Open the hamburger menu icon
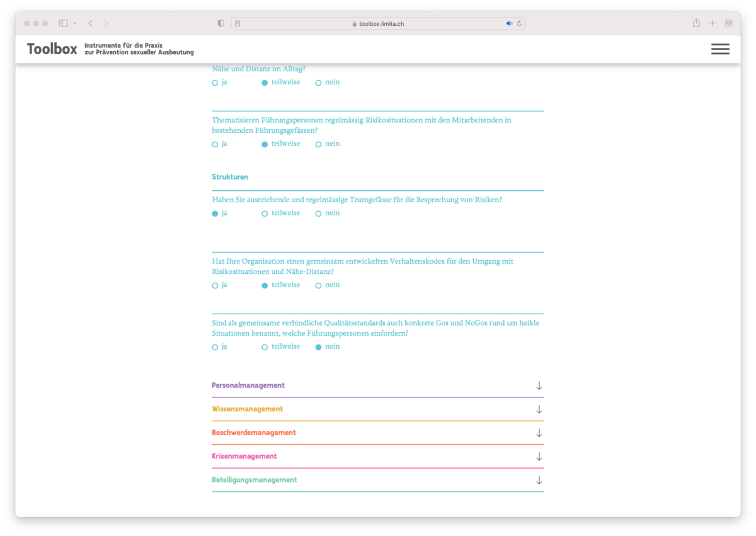The image size is (756, 536). (x=720, y=49)
